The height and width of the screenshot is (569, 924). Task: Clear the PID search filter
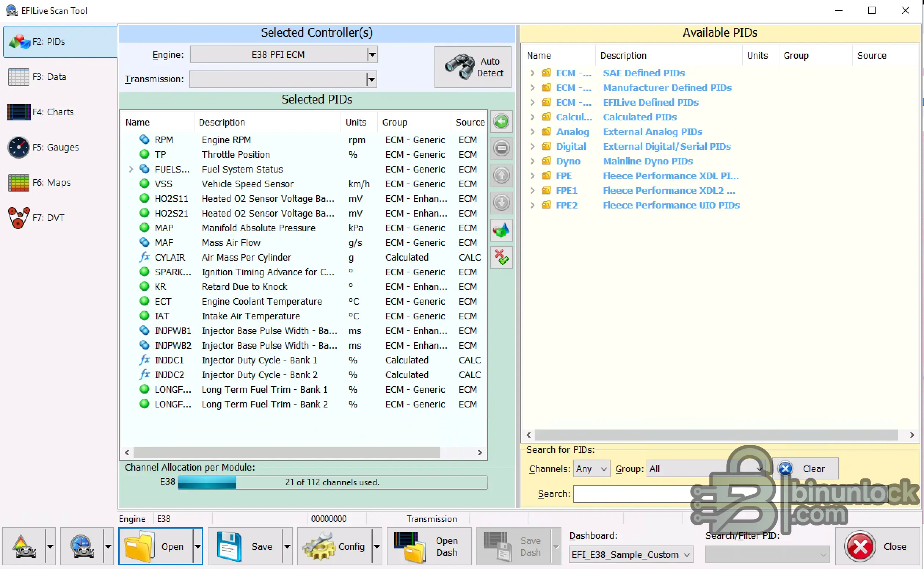pyautogui.click(x=805, y=468)
